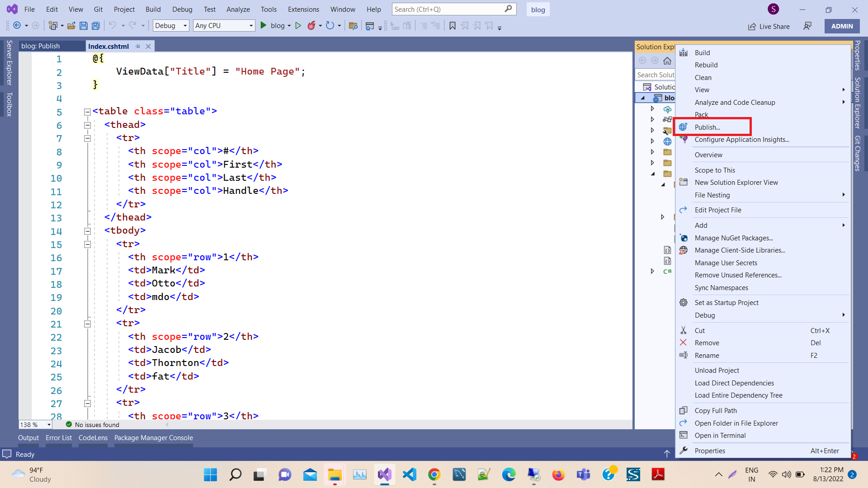
Task: Collapse the tbody element at line 14
Action: pos(87,231)
